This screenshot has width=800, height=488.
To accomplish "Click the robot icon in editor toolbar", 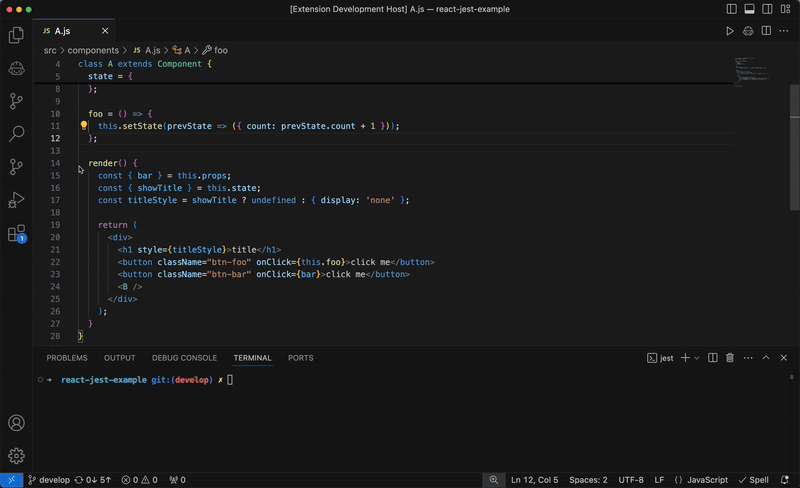I will point(748,31).
